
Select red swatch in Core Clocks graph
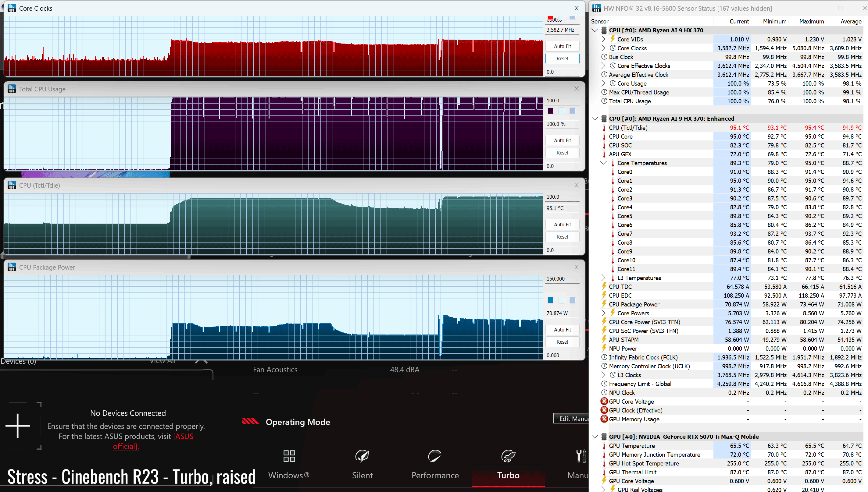551,18
